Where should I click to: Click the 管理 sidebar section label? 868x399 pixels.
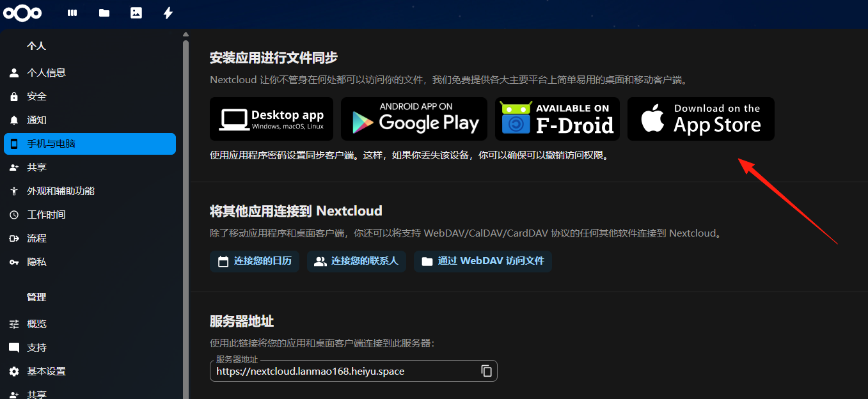(x=36, y=297)
